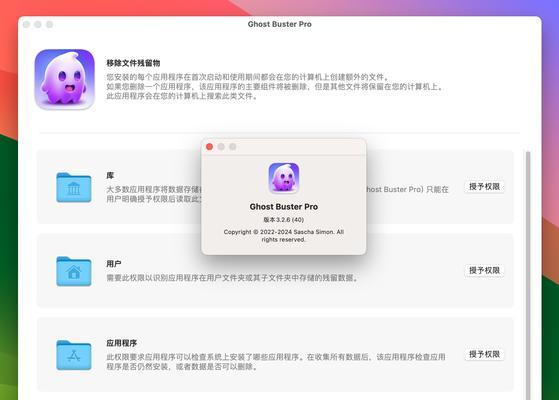Grant permission for the 库 folder
Image resolution: width=559 pixels, height=400 pixels.
click(484, 186)
